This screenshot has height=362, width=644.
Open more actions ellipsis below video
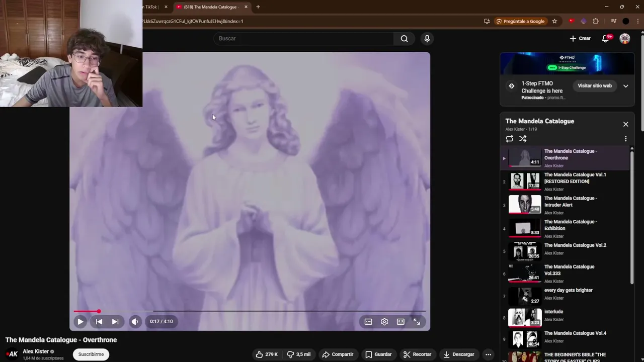tap(488, 354)
